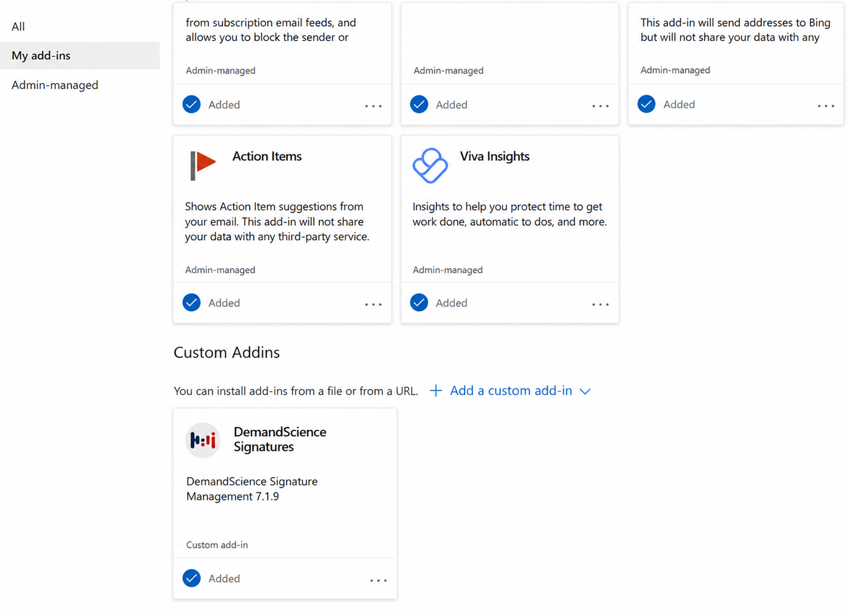Open the Bing add-in card's ellipsis menu
The image size is (848, 616).
[x=826, y=106]
